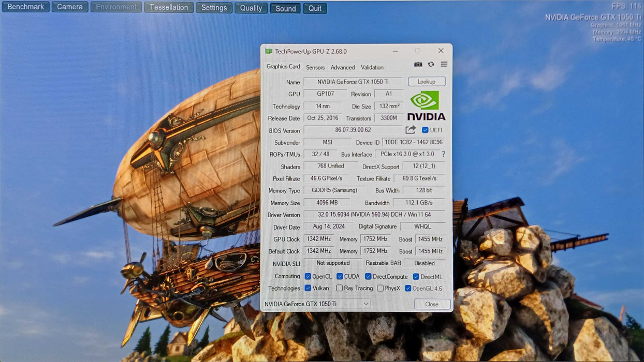Toggle the DirectML checkbox
Image resolution: width=644 pixels, height=362 pixels.
[x=416, y=277]
